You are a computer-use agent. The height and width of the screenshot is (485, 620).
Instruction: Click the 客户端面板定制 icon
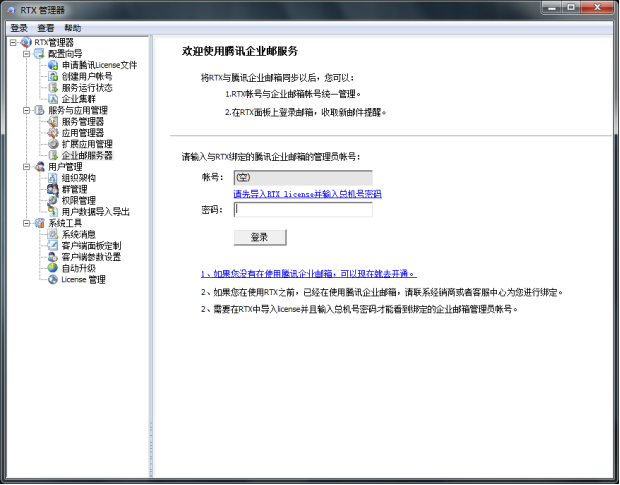53,245
